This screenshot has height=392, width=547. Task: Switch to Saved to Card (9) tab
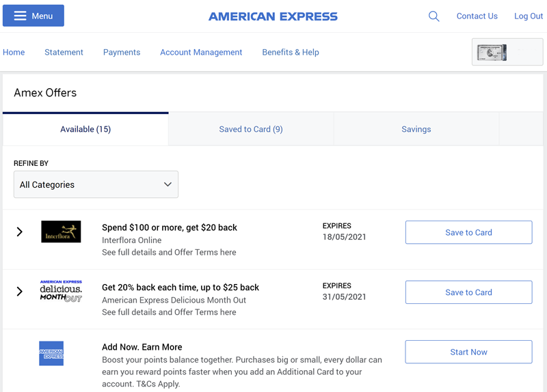click(x=251, y=129)
